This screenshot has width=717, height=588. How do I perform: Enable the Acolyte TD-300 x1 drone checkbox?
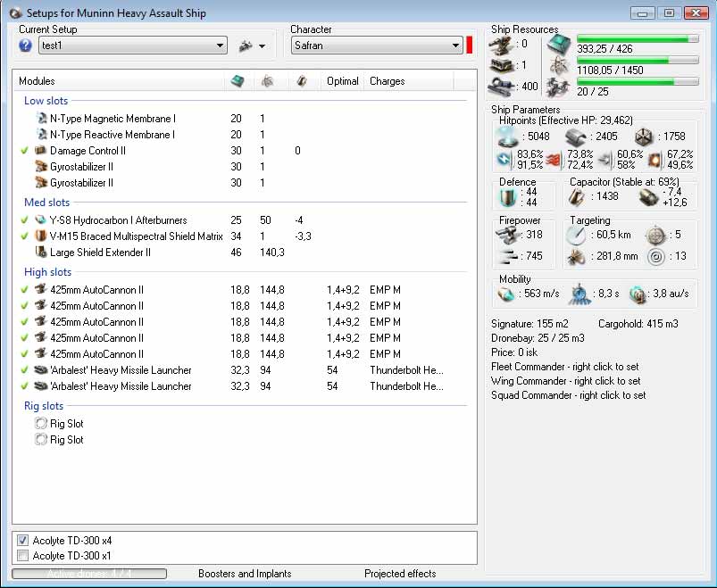coord(22,556)
